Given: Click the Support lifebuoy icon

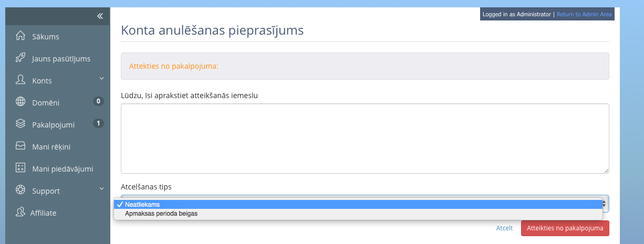Looking at the screenshot, I should coord(20,190).
